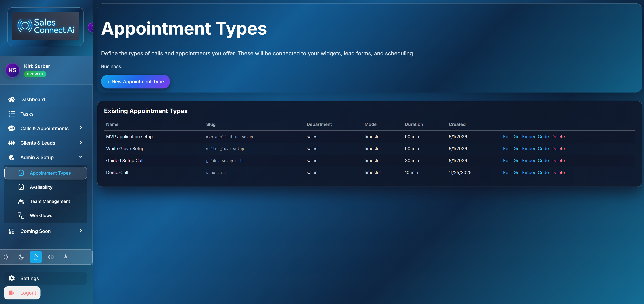Click the GROWTH plan badge
The height and width of the screenshot is (304, 644).
pyautogui.click(x=35, y=74)
